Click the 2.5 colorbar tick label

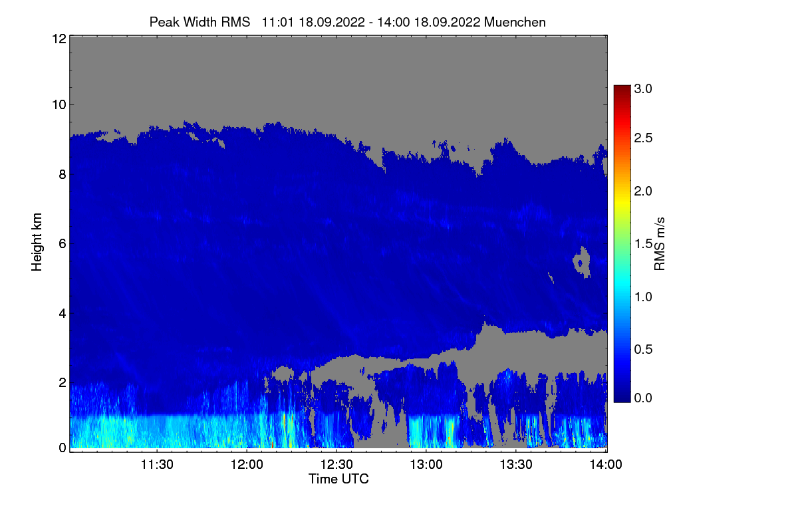(x=643, y=138)
